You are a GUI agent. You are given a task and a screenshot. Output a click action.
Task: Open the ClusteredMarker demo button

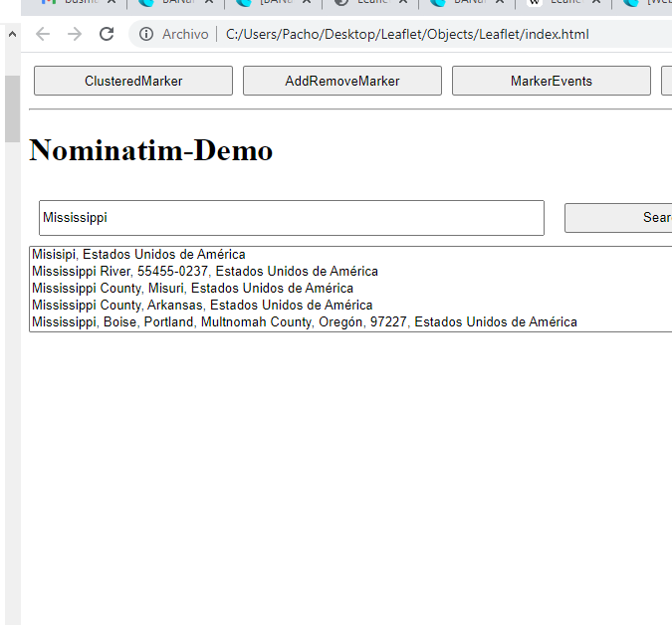click(x=133, y=81)
